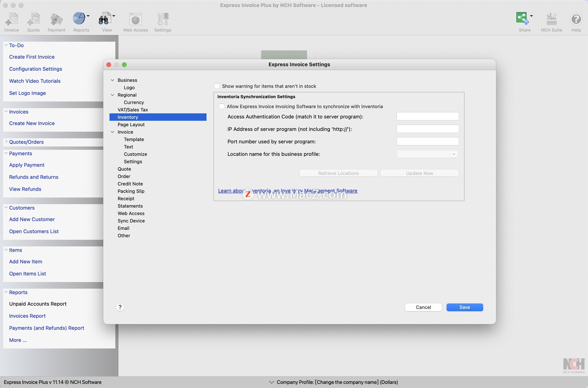This screenshot has height=388, width=588.
Task: Select VAT/Sales Tax settings page
Action: (133, 110)
